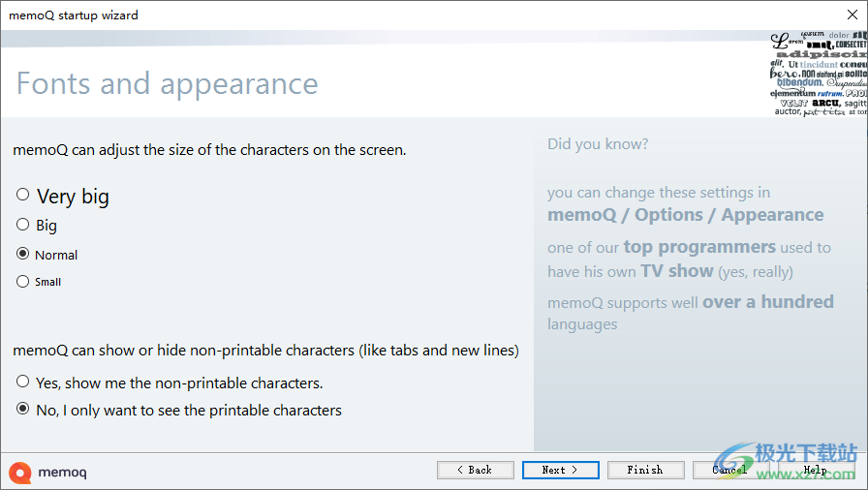Click the non-printable characters description text
The width and height of the screenshot is (868, 490).
pyautogui.click(x=265, y=351)
